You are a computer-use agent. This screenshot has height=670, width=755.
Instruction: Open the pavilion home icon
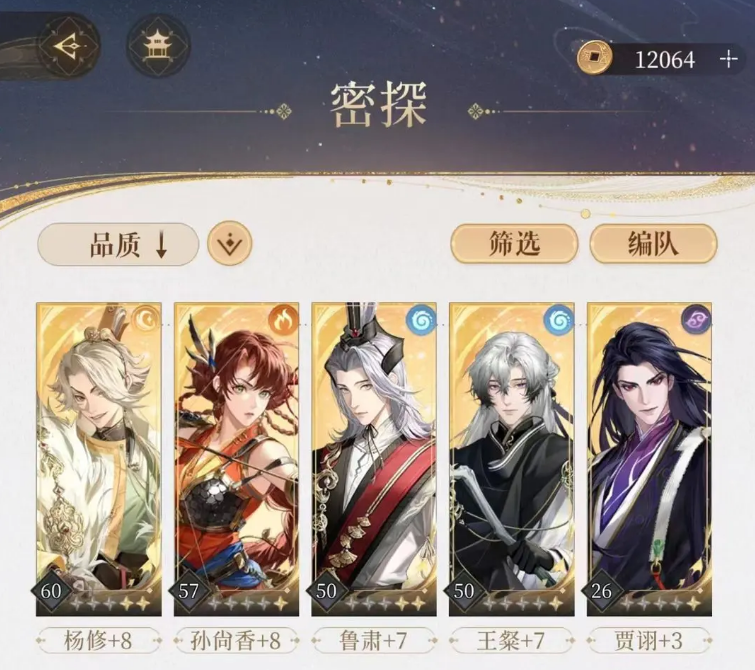158,46
